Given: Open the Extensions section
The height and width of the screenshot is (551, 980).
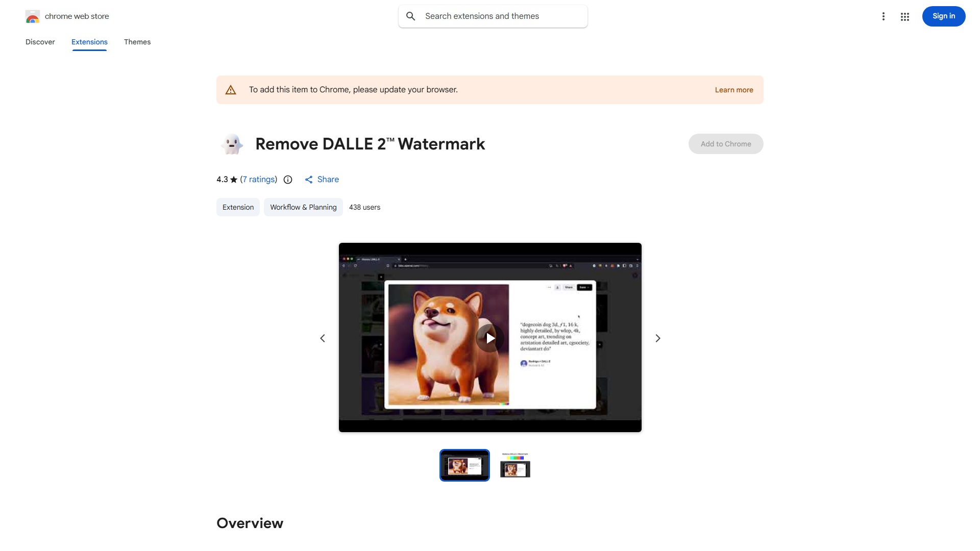Looking at the screenshot, I should 89,42.
